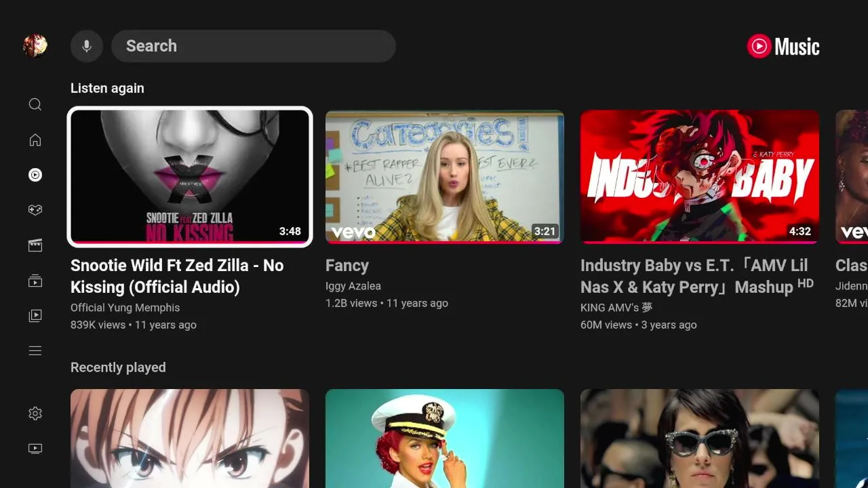Click '60M views • 3 years ago' text
Viewport: 868px width, 488px height.
click(x=639, y=325)
